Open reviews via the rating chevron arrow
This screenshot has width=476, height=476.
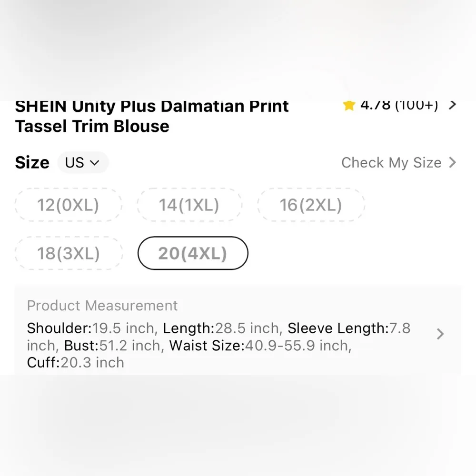coord(452,105)
